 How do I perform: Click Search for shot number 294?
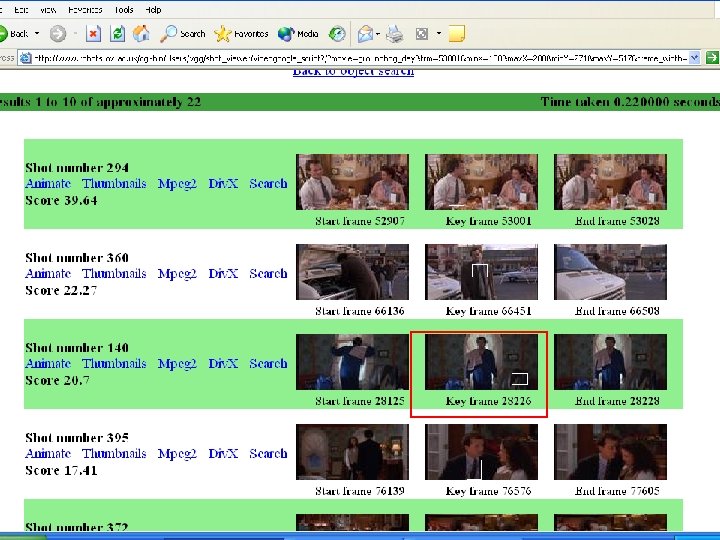pos(268,184)
